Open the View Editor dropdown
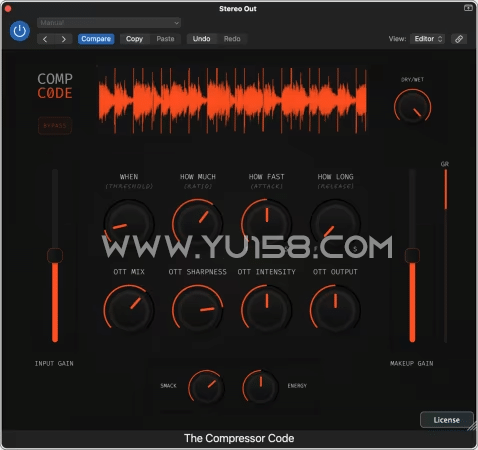Viewport: 478px width, 450px height. [x=428, y=39]
